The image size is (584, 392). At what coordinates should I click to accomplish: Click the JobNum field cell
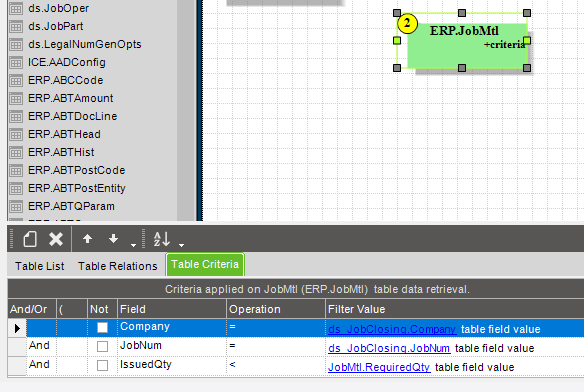pos(172,346)
